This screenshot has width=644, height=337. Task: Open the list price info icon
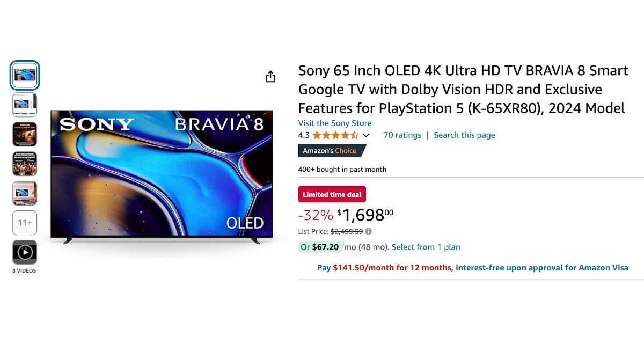[x=368, y=232]
